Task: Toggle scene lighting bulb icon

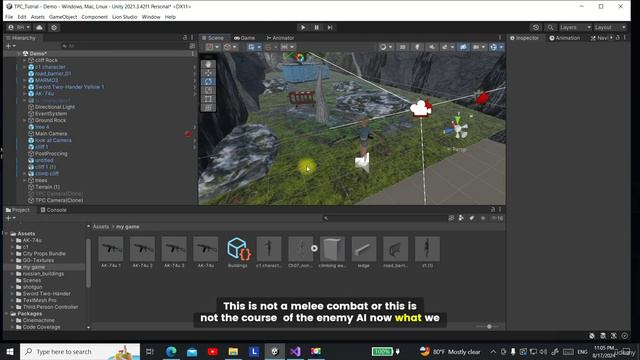Action: [x=417, y=47]
